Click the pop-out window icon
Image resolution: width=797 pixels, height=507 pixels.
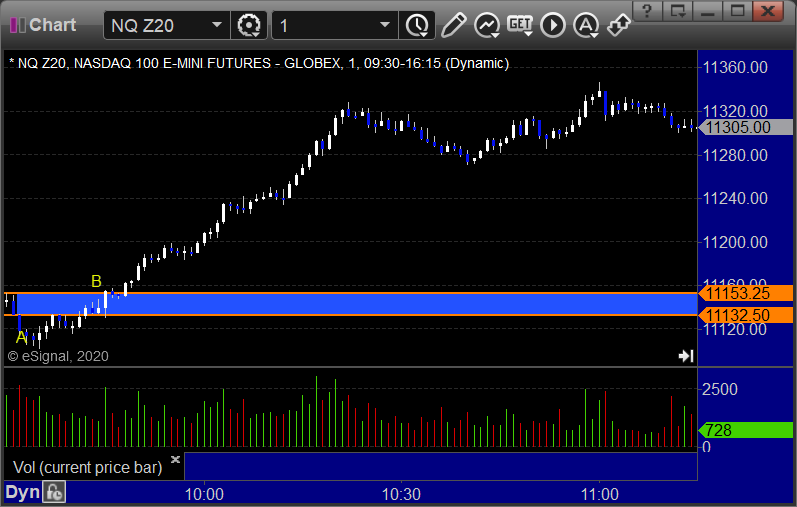pyautogui.click(x=677, y=11)
